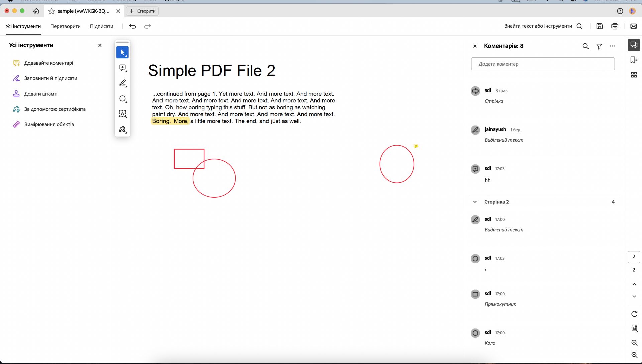Open comments panel options (three dots) menu
Image resolution: width=642 pixels, height=364 pixels.
point(612,46)
